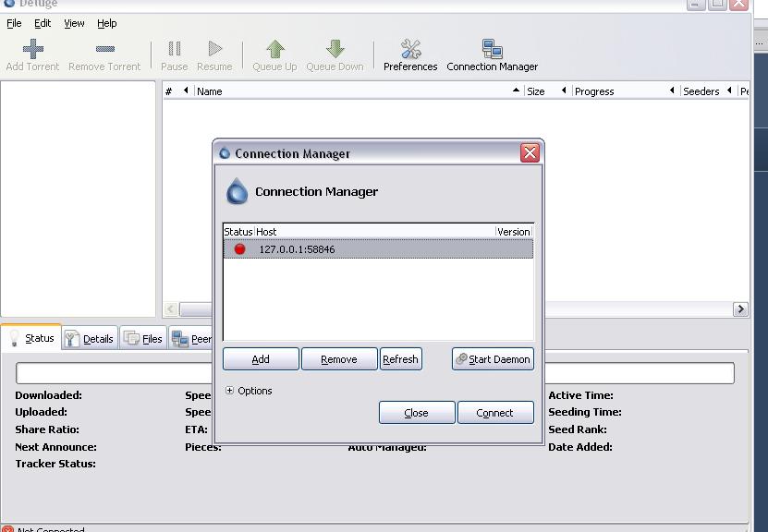Click the Active Time label
Viewport: 768px width, 532px height.
click(581, 395)
